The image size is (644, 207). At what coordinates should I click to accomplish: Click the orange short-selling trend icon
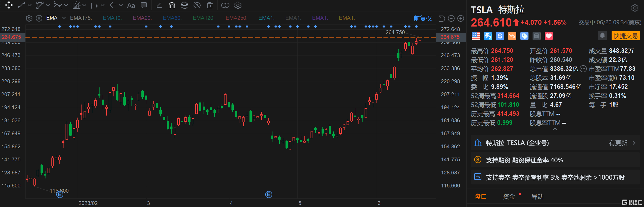point(512,36)
